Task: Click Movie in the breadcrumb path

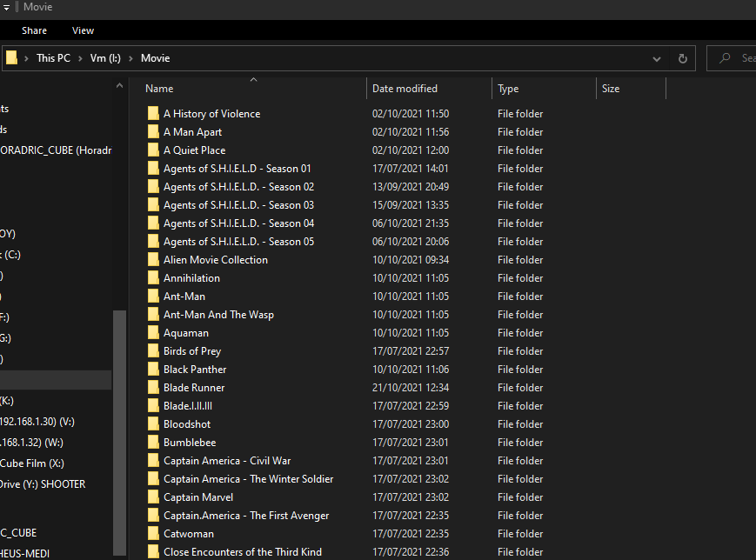Action: tap(155, 58)
